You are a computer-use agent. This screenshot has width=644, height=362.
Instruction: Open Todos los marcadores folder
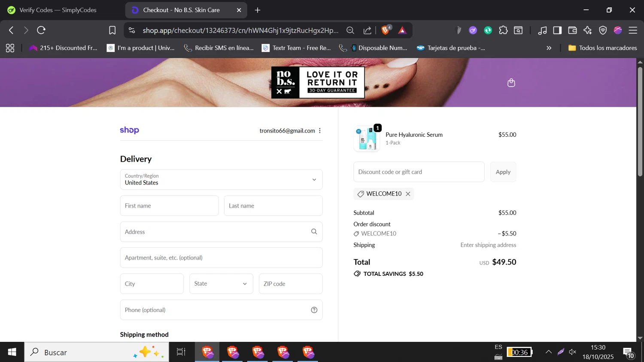tap(603, 48)
